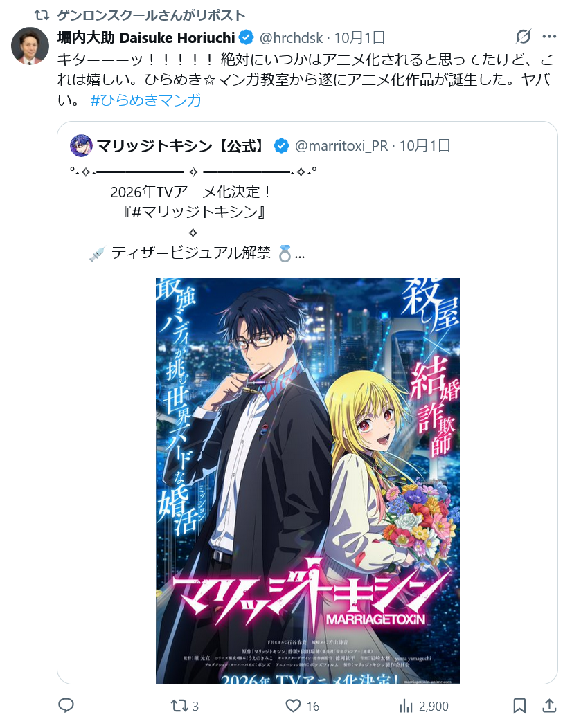The image size is (572, 728).
Task: Enlarge the Marriagetoxin teaser visual image
Action: click(307, 480)
